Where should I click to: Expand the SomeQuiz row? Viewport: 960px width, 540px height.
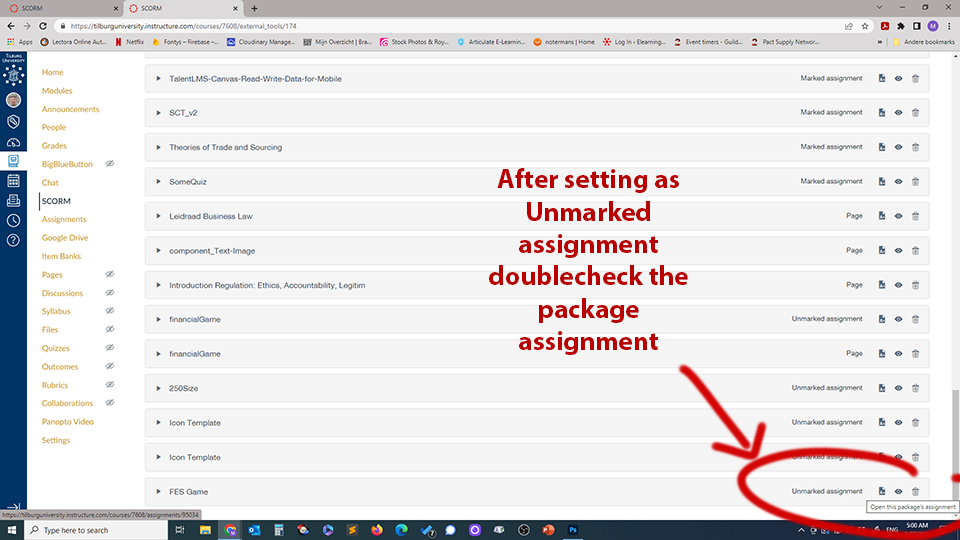pyautogui.click(x=158, y=182)
